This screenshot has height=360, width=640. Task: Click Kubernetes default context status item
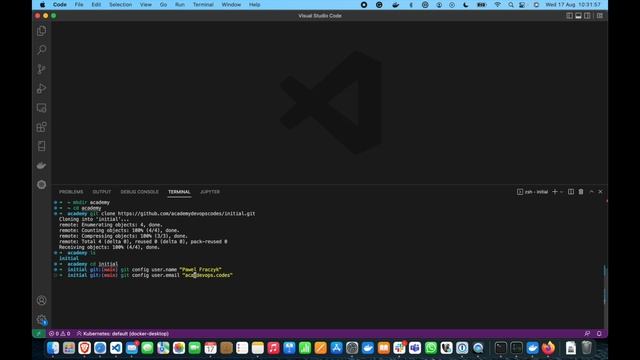pyautogui.click(x=122, y=333)
